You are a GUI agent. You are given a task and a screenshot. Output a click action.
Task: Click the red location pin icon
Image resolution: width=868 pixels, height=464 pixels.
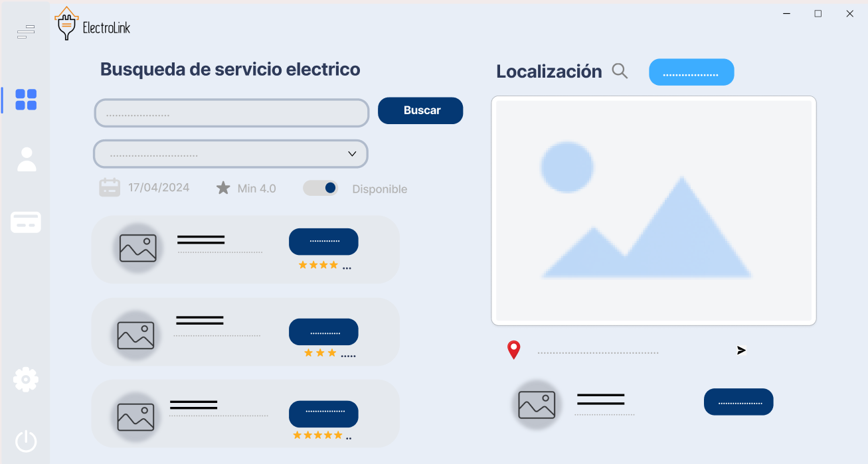[513, 350]
